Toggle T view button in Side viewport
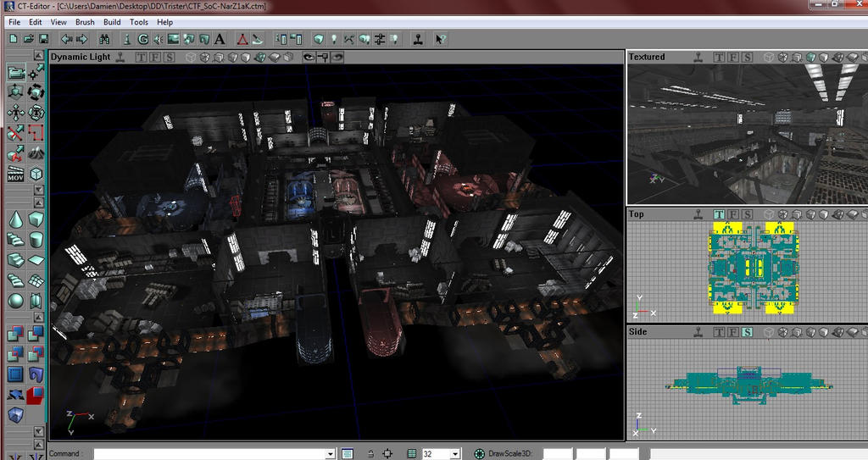The width and height of the screenshot is (868, 460). click(x=719, y=332)
